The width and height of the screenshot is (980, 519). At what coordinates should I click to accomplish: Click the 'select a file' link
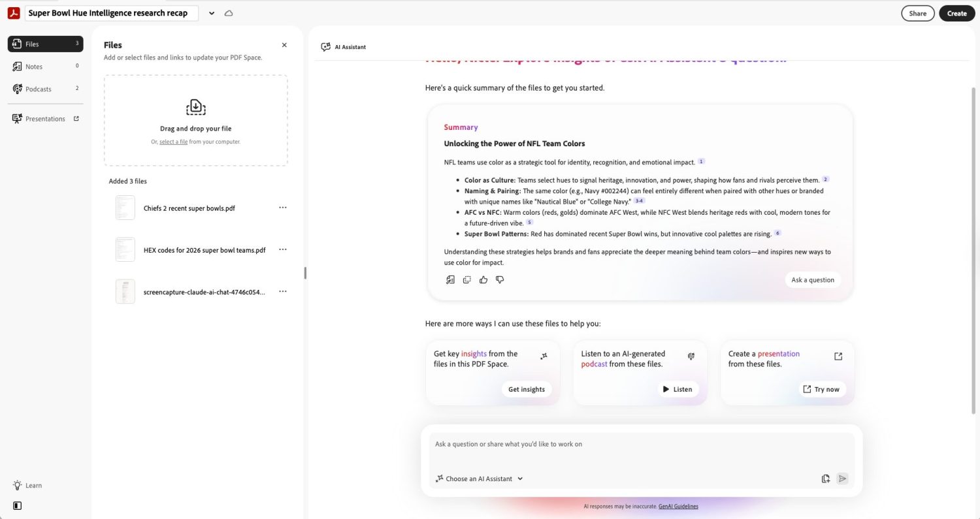tap(173, 142)
